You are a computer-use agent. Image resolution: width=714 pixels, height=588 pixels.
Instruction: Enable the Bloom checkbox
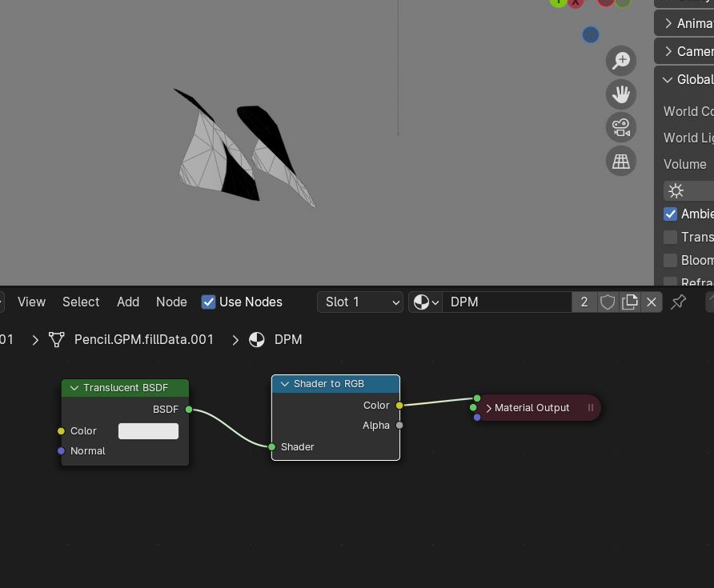670,260
